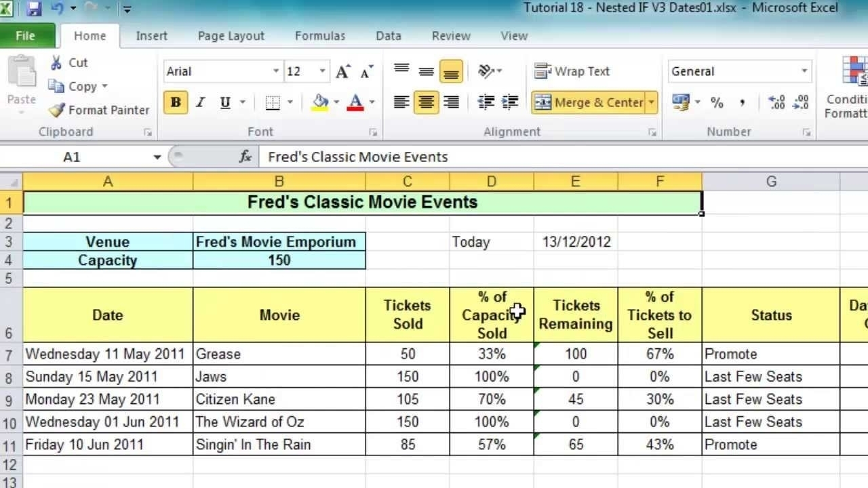Click the Increase Decimal icon
The height and width of the screenshot is (488, 868).
776,102
